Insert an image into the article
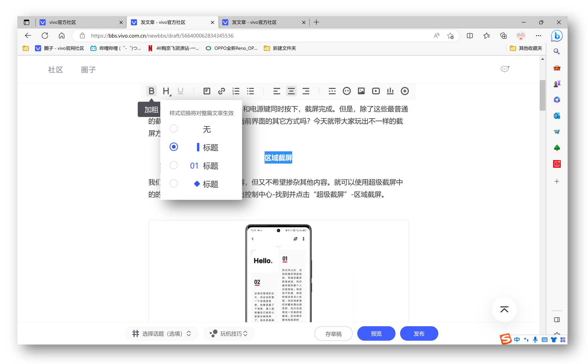 [361, 91]
